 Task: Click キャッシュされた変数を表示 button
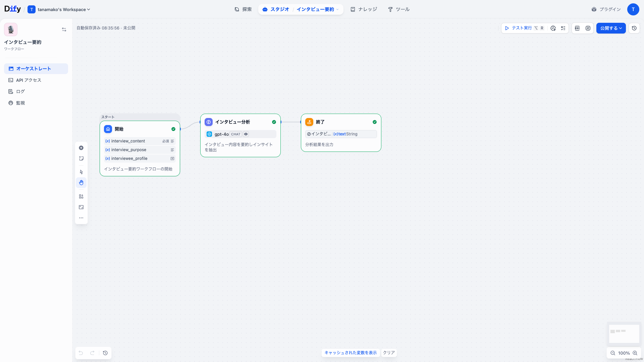click(350, 353)
